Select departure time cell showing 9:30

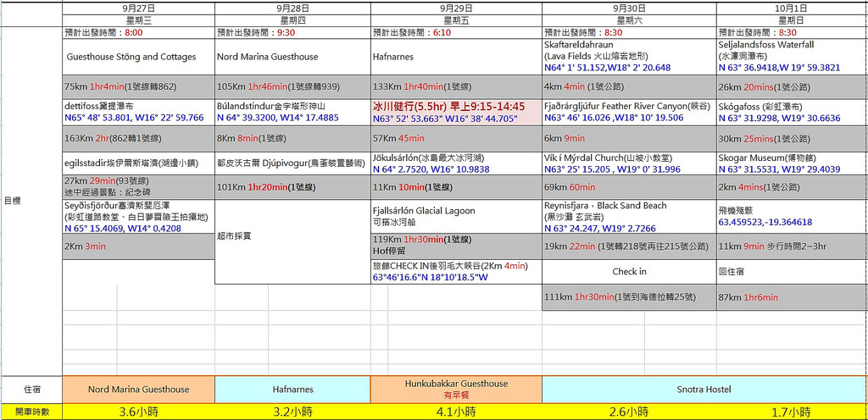click(x=292, y=33)
